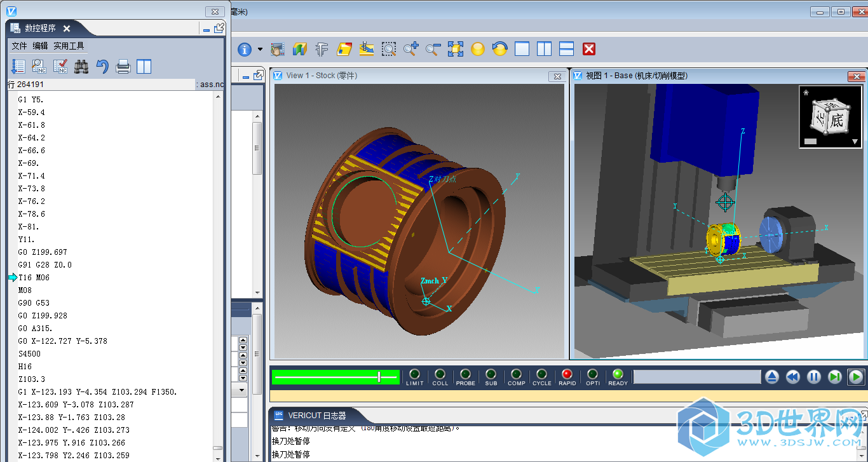Open the 文件 menu in NC program panel
Screen dimensions: 868x462
(x=19, y=46)
